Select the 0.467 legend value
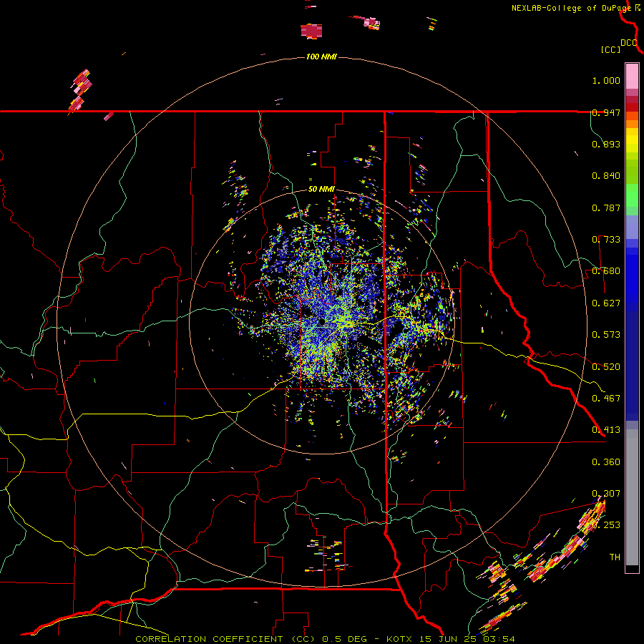Screen dimensions: 644x644 (606, 399)
